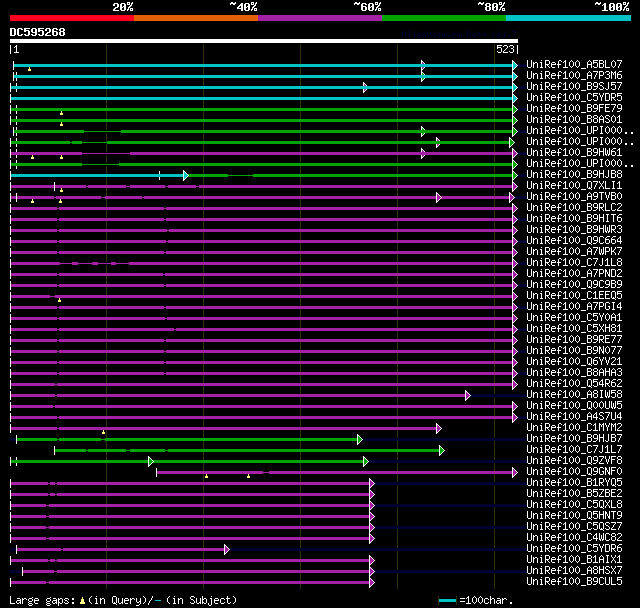This screenshot has width=640, height=608.
Task: Click the orange ~40% identity legend segment
Action: pyautogui.click(x=196, y=18)
